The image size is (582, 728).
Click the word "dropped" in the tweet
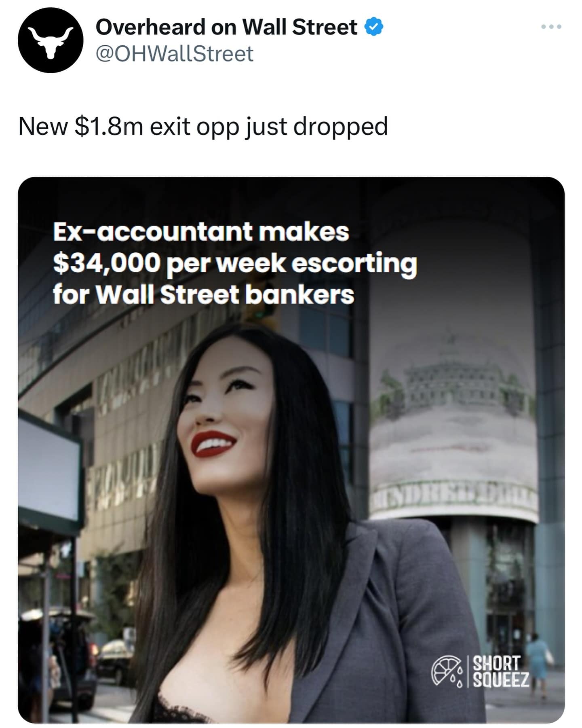click(x=340, y=126)
